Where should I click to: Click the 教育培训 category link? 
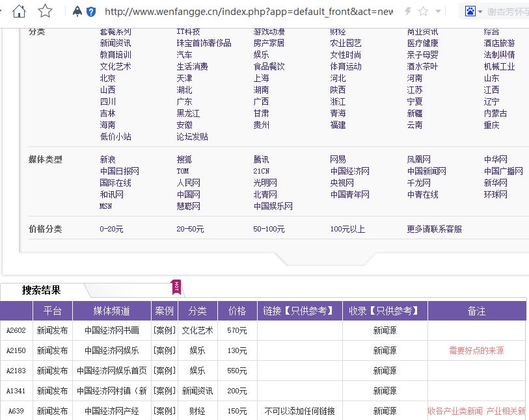[x=115, y=55]
